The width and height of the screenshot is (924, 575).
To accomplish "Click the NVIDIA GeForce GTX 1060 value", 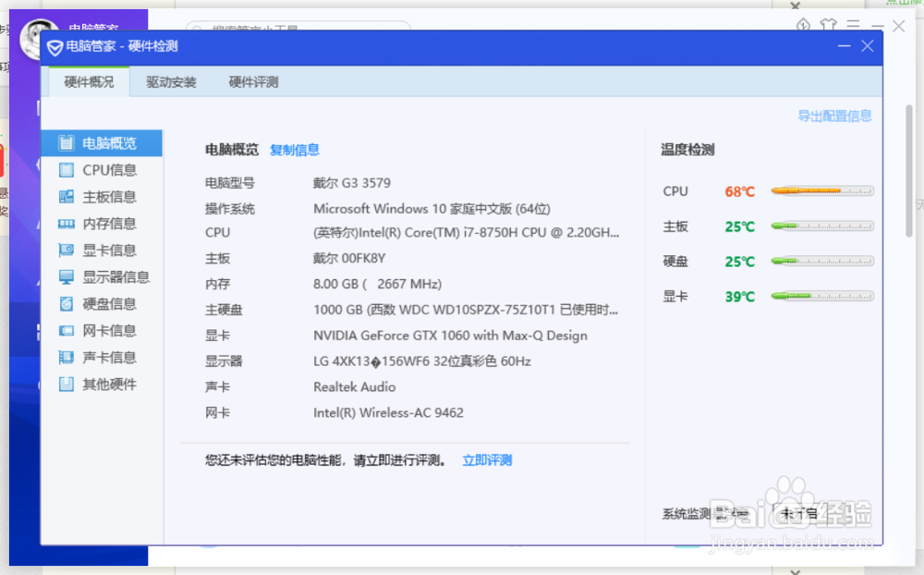I will pos(450,336).
